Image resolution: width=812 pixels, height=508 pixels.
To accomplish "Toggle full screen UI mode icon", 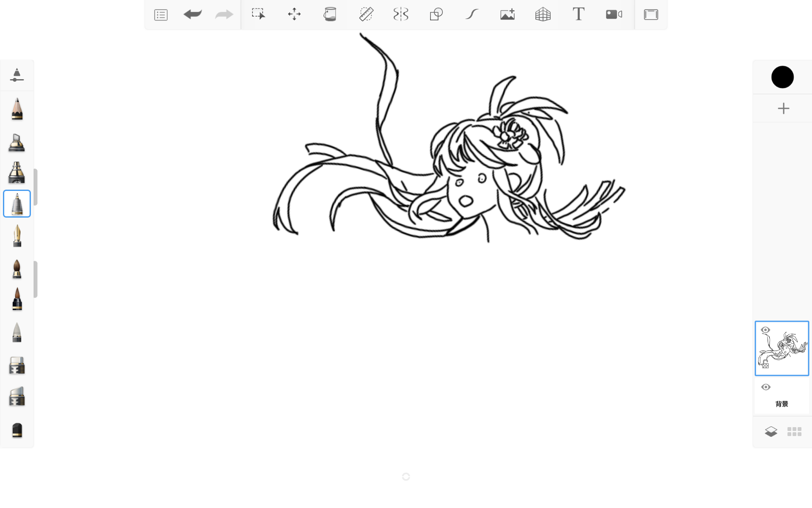I will (651, 14).
